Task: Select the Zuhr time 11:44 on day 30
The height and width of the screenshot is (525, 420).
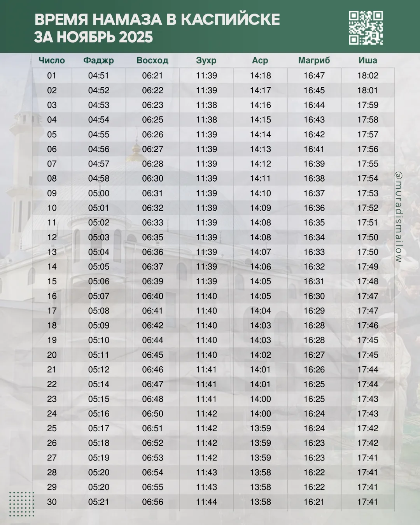Action: click(x=206, y=502)
